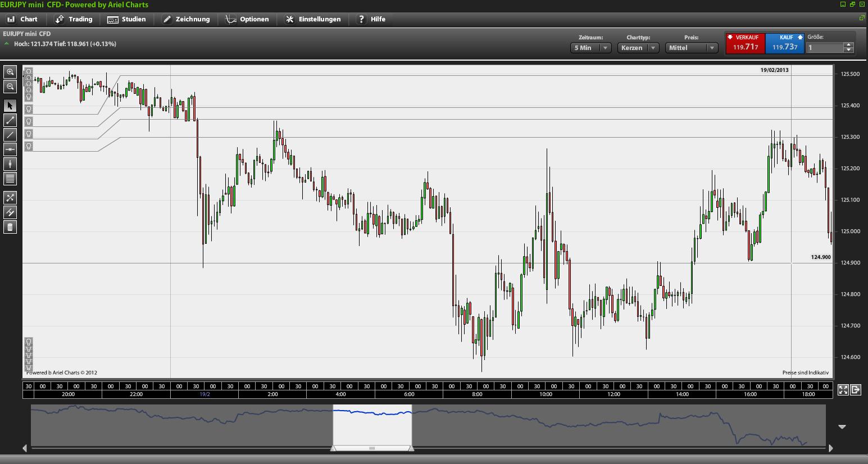Screen dimensions: 868x464
Task: Decrease Größe with the down arrow
Action: click(849, 50)
